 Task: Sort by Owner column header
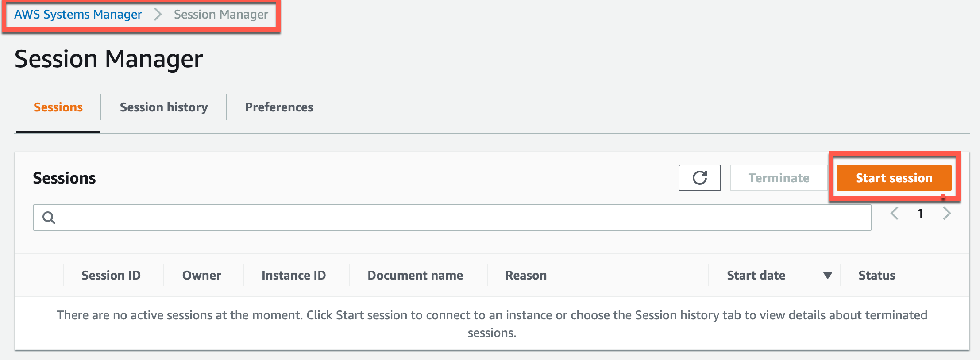pyautogui.click(x=201, y=275)
